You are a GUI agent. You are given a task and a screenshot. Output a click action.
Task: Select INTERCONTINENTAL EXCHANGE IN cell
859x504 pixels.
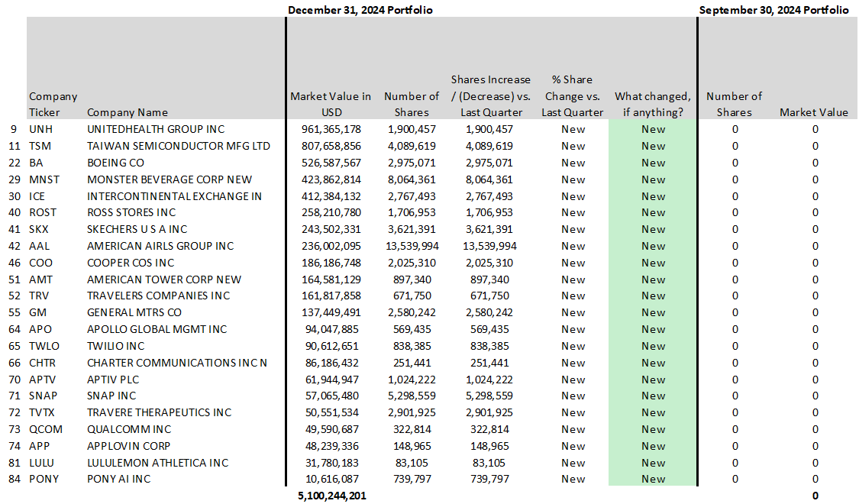click(x=174, y=196)
